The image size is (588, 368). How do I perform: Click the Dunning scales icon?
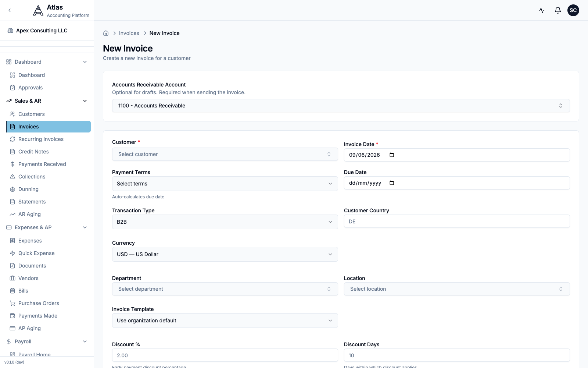click(12, 189)
